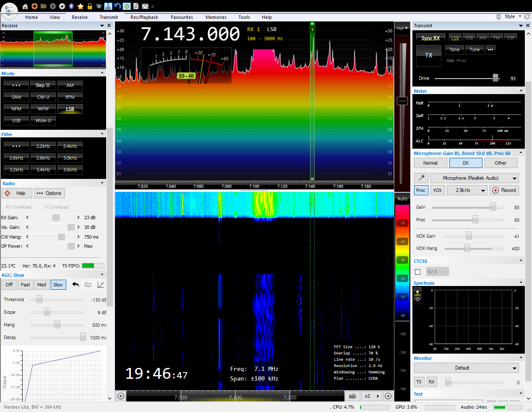
Task: Click the gold star favourites icon
Action: coord(81,6)
